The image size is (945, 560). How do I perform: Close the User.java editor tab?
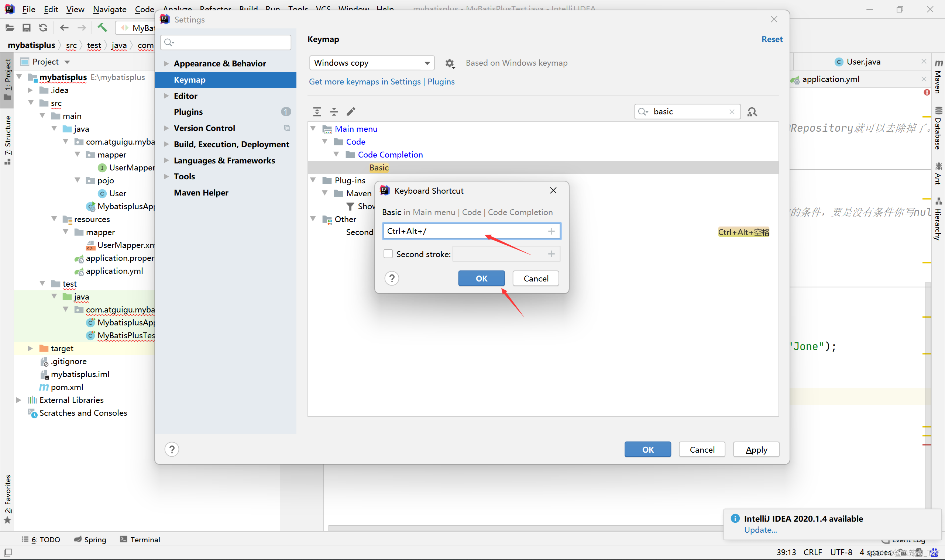[x=924, y=62]
